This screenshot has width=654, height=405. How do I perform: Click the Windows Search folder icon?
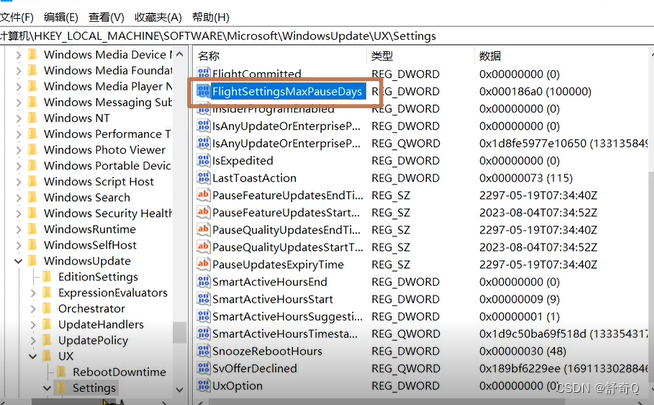click(32, 198)
